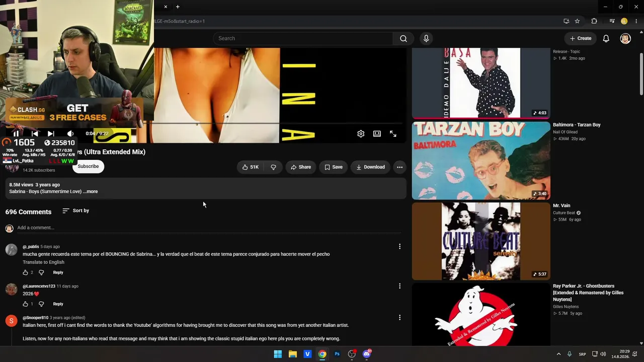This screenshot has height=362, width=644.
Task: Open the YouTube account avatar menu
Action: [x=625, y=38]
